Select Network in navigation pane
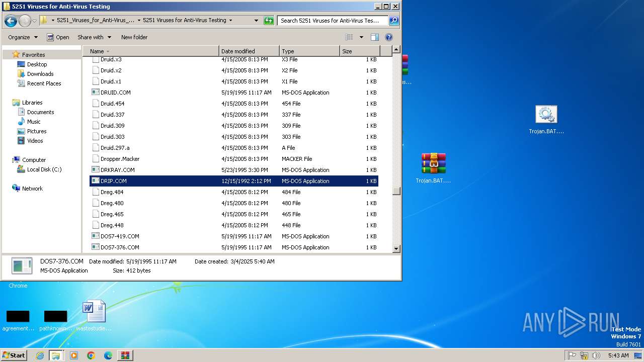644x362 pixels. pos(32,189)
